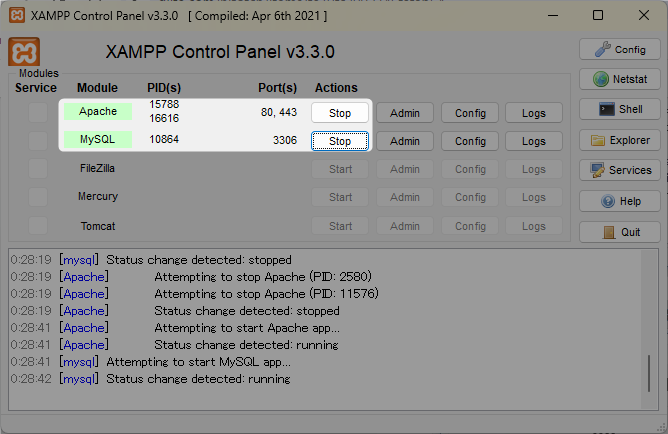Click Apache PID 15788
The image size is (668, 434).
[x=164, y=104]
